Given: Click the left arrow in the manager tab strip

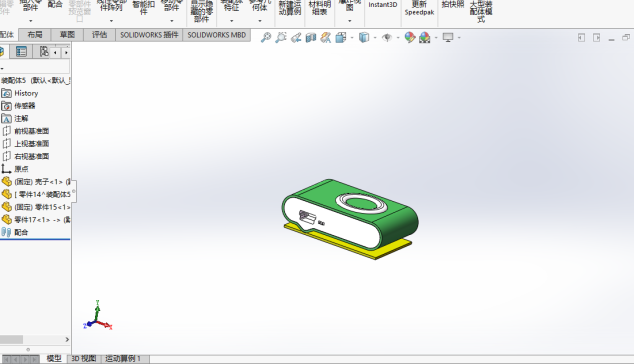Looking at the screenshot, I should click(x=55, y=52).
